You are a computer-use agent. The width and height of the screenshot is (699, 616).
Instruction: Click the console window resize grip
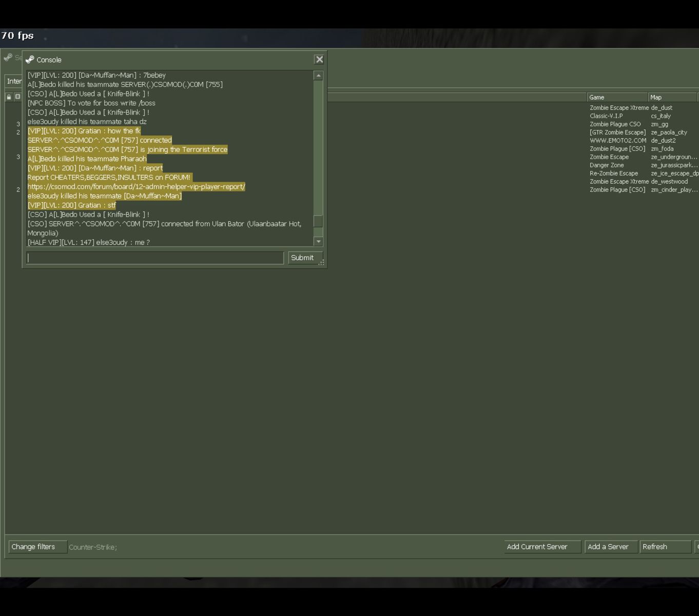tap(322, 263)
